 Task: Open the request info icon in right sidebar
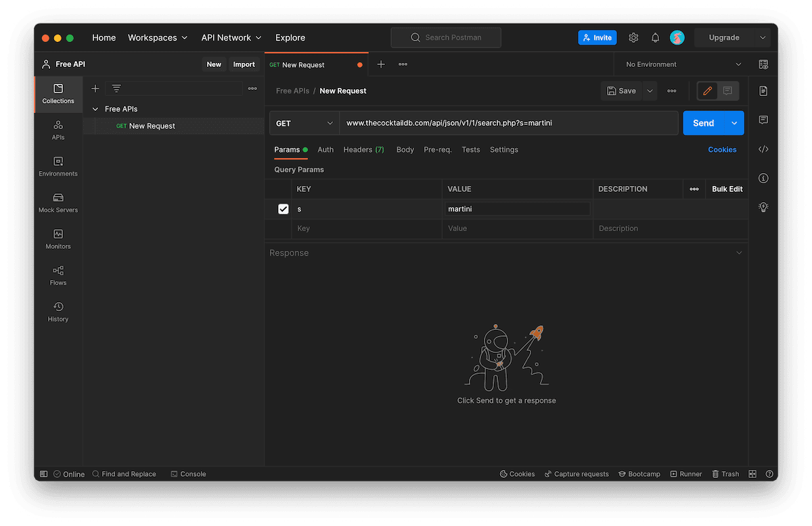point(763,178)
